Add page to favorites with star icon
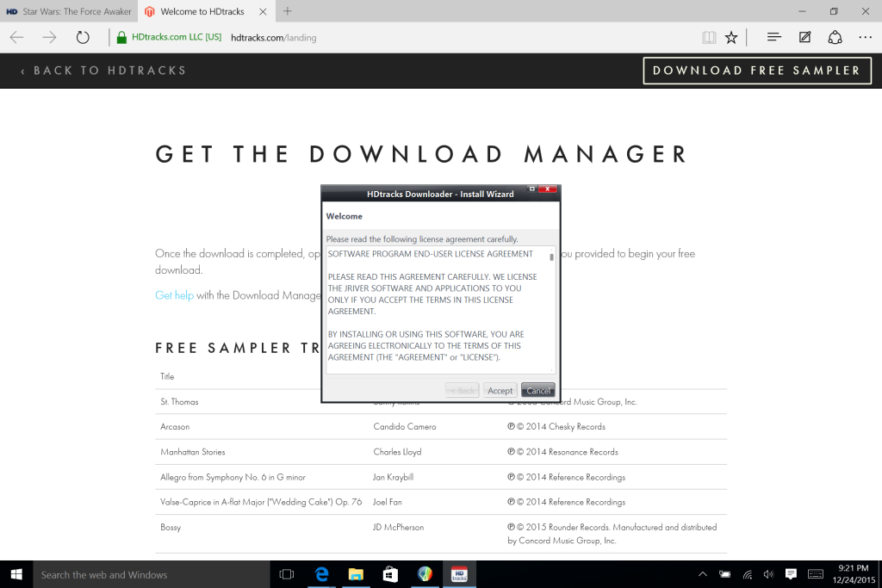Viewport: 882px width, 588px height. click(x=731, y=38)
